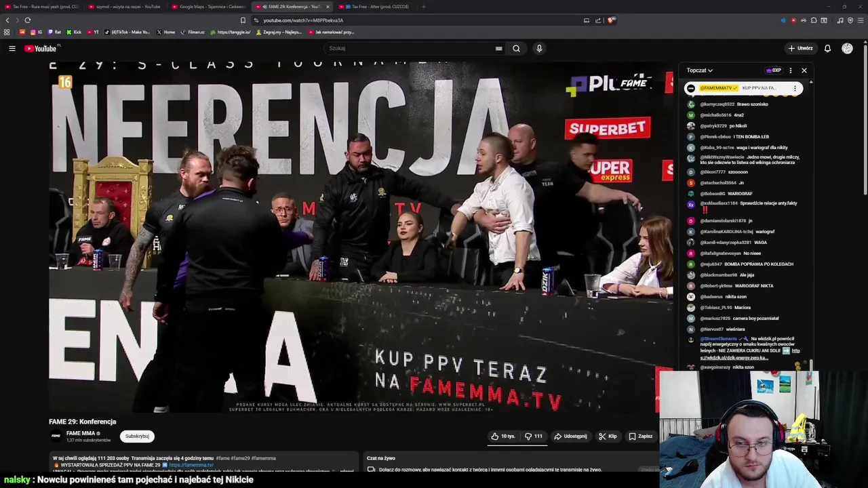Click the video player area

pyautogui.click(x=361, y=237)
